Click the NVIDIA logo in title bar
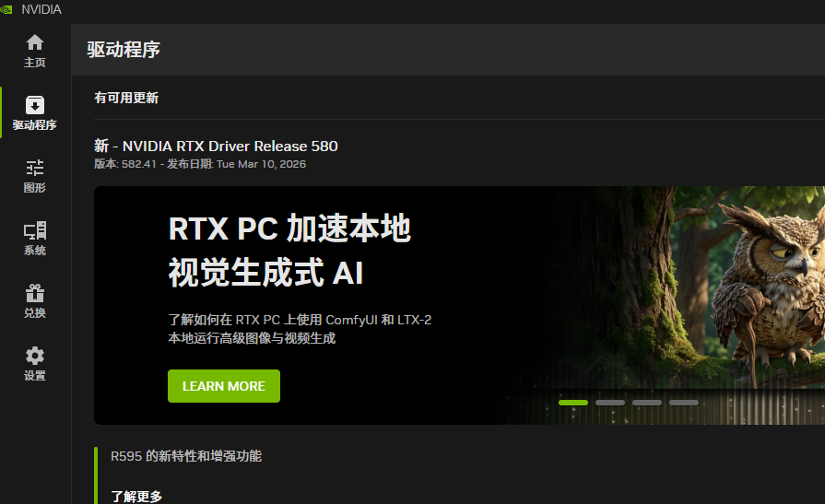The height and width of the screenshot is (504, 825). 7,10
